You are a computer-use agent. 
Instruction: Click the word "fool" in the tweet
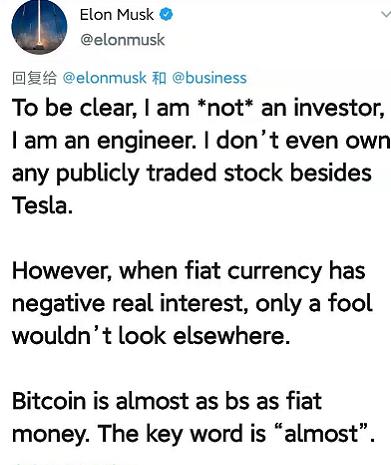[x=350, y=302]
